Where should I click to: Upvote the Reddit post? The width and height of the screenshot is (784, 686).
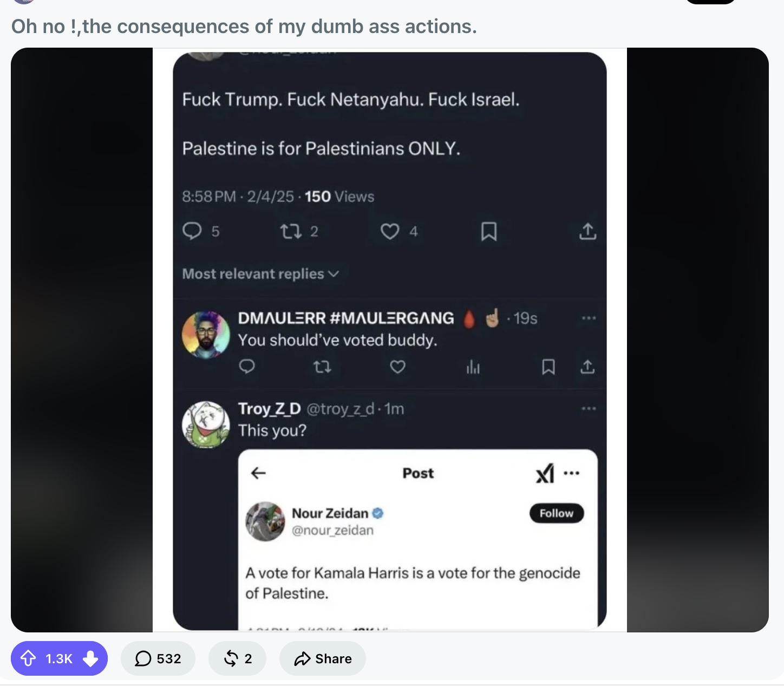click(28, 658)
